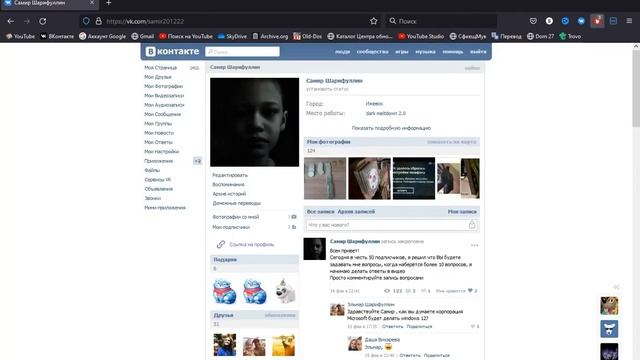Screen dimensions: 640x360
Task: Click the VK header search field
Action: (x=242, y=51)
